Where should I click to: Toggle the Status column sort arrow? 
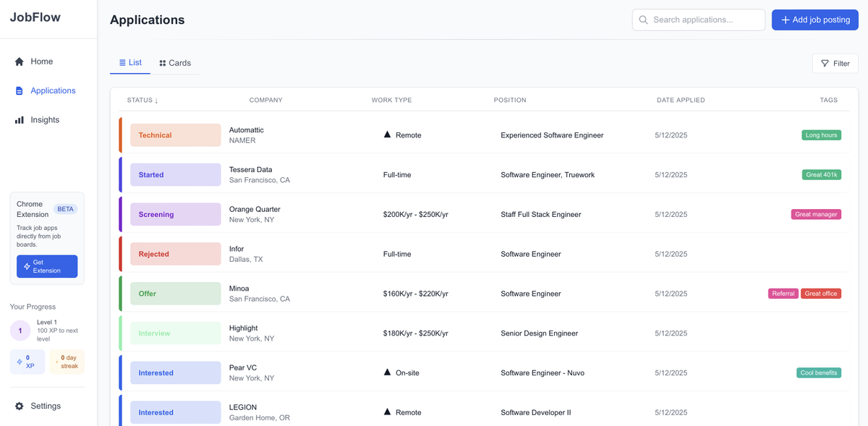pyautogui.click(x=155, y=100)
